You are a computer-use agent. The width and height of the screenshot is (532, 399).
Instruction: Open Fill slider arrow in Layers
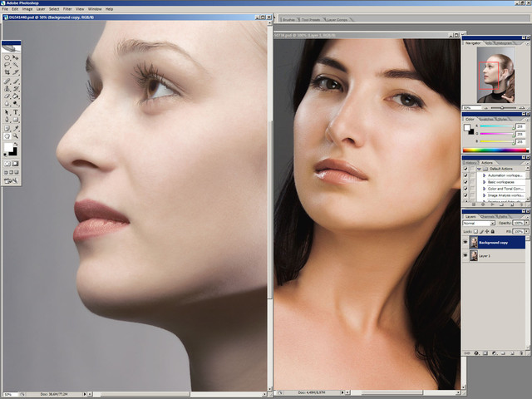526,231
